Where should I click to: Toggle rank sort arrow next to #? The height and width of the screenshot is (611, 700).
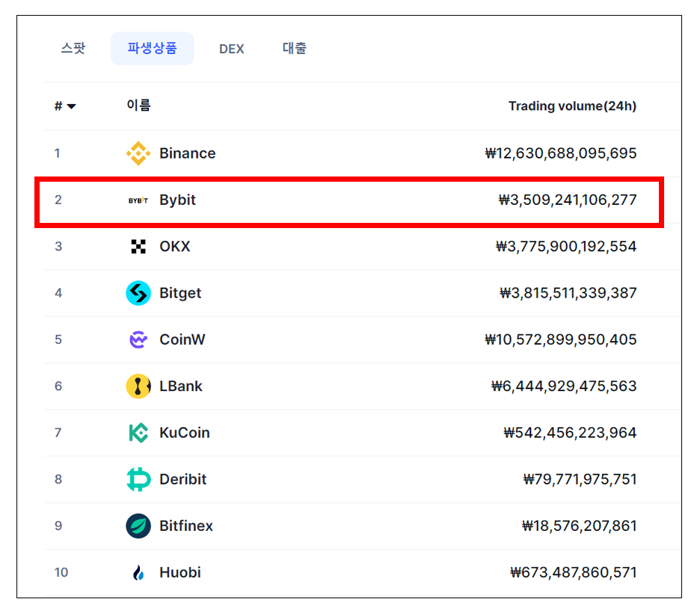(72, 106)
